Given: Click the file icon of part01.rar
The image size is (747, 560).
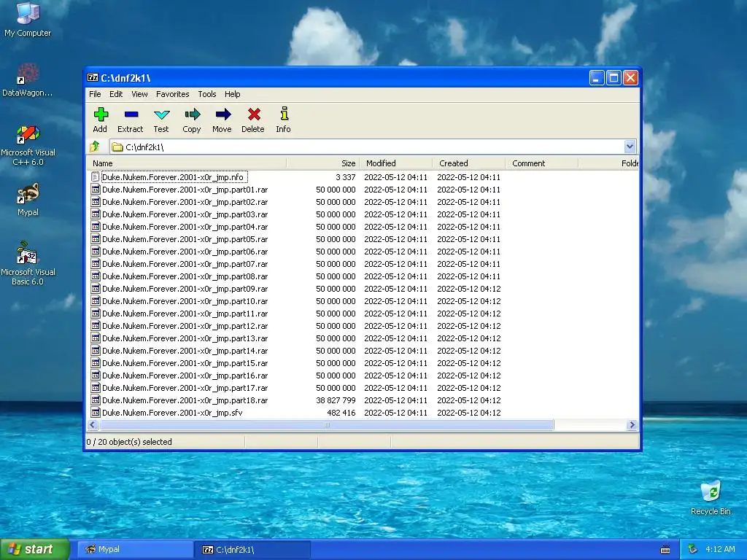Looking at the screenshot, I should coord(96,190).
